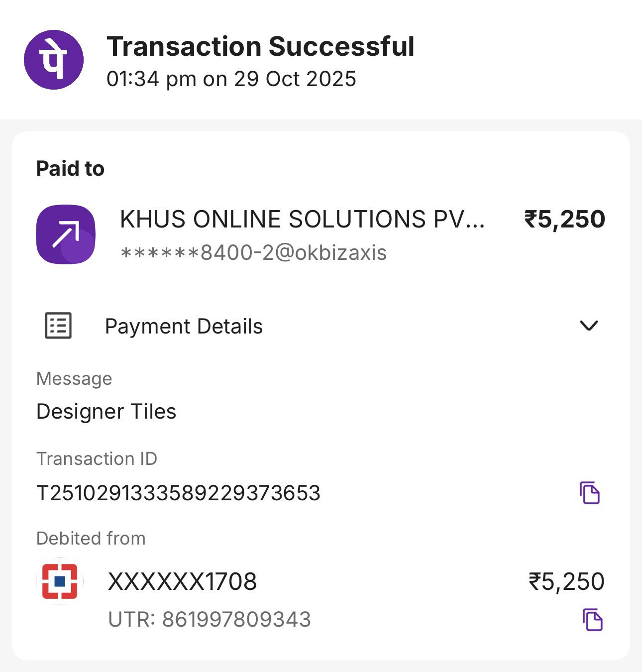The height and width of the screenshot is (672, 642).
Task: Click the Payment Details list icon
Action: [x=58, y=326]
